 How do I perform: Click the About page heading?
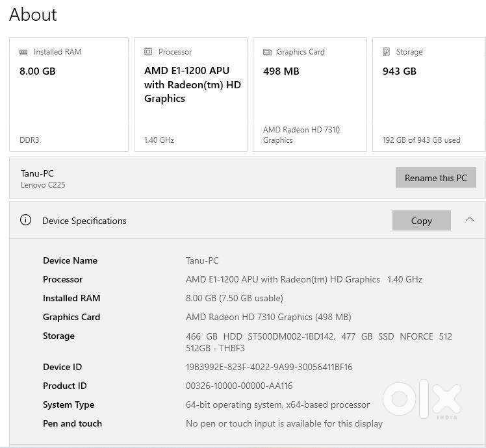(33, 14)
